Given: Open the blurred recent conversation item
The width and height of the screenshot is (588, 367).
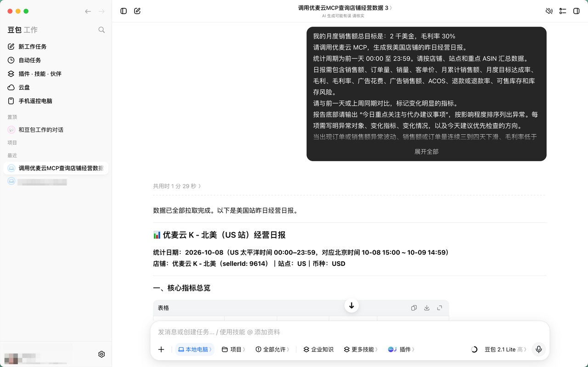Looking at the screenshot, I should [56, 181].
